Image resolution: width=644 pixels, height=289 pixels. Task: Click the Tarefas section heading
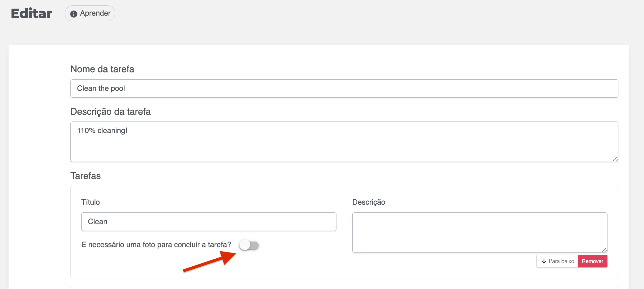click(x=85, y=176)
